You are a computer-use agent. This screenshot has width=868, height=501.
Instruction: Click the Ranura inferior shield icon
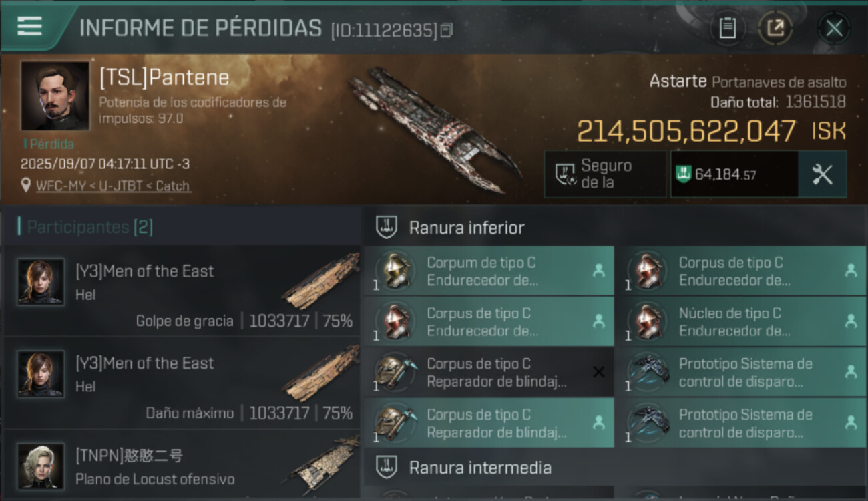click(386, 227)
